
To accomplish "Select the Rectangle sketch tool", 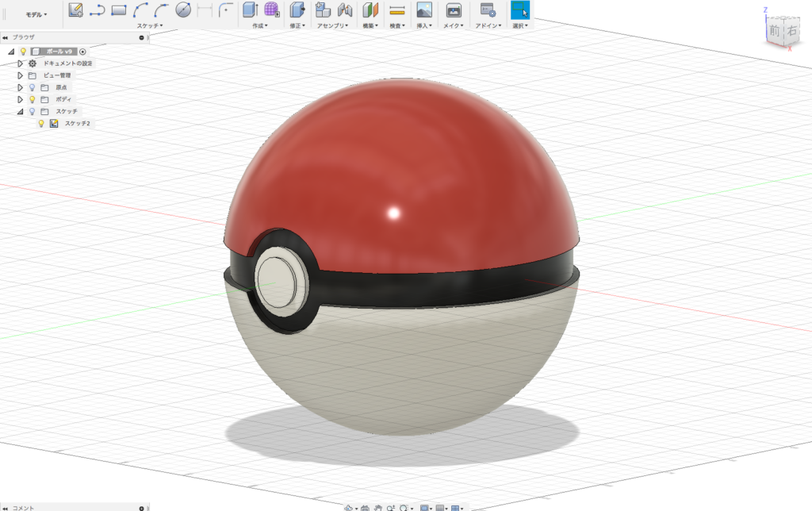I will point(119,10).
